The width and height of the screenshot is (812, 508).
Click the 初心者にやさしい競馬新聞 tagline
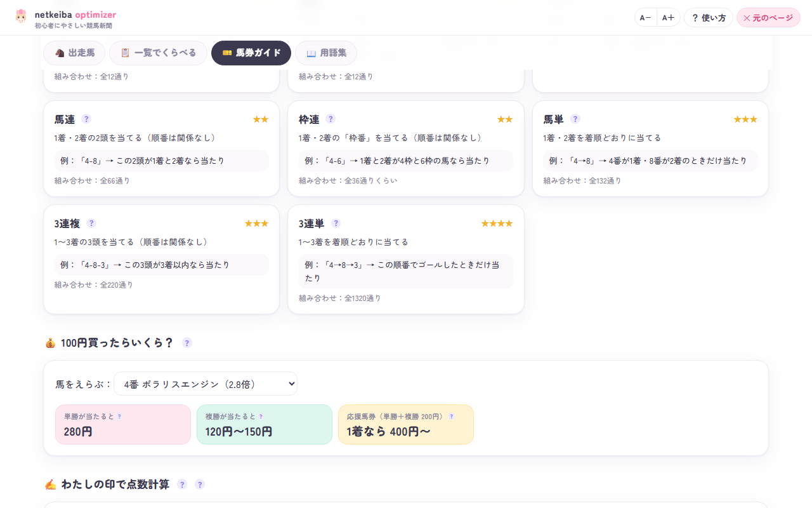[73, 25]
